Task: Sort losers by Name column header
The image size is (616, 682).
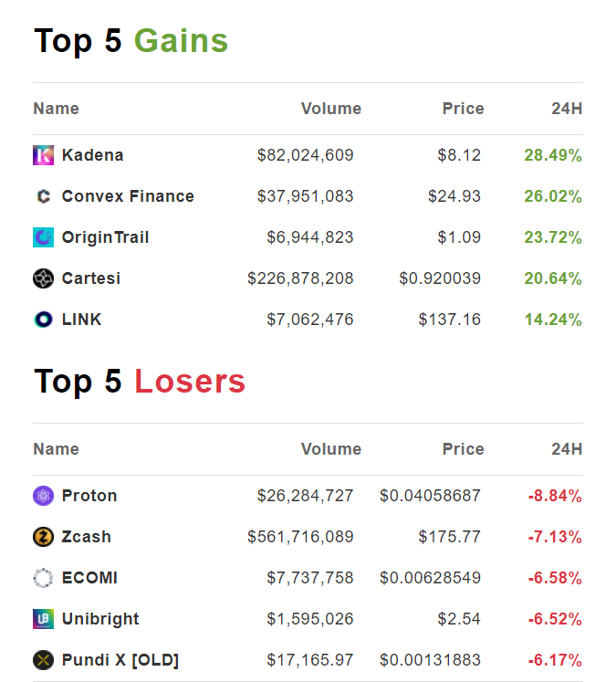Action: tap(56, 449)
